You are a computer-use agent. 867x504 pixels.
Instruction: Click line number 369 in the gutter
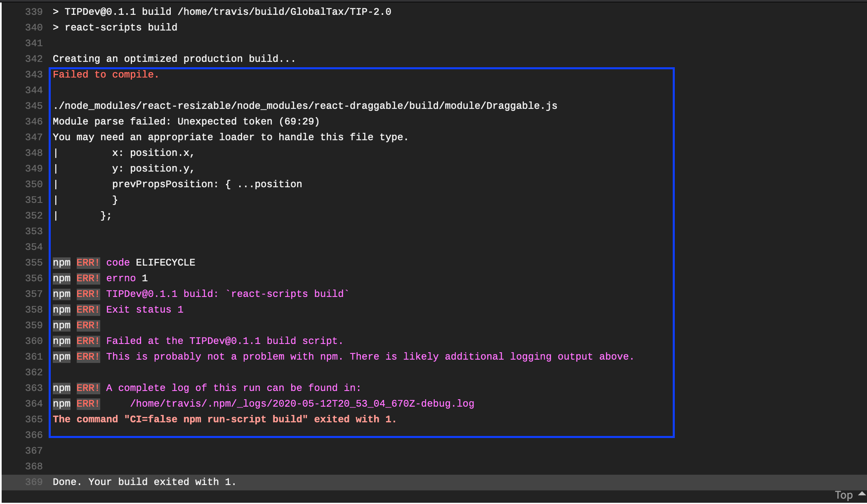(x=34, y=482)
